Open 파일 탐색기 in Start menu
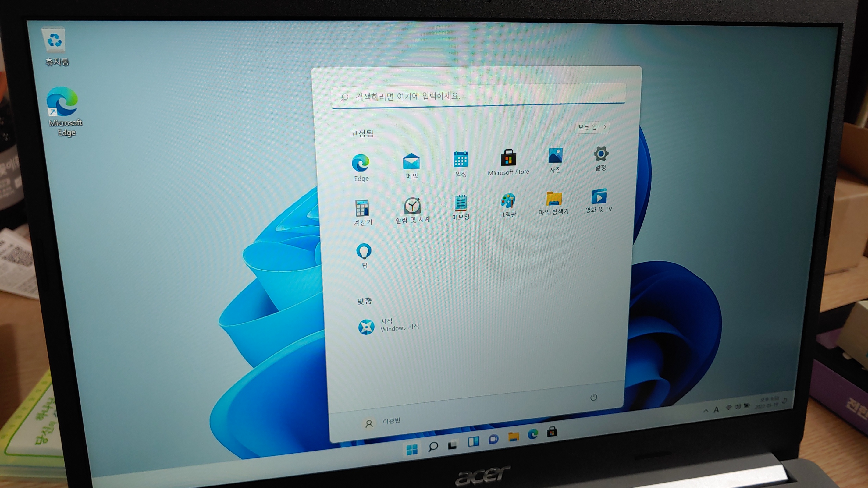Image resolution: width=868 pixels, height=488 pixels. (x=553, y=203)
